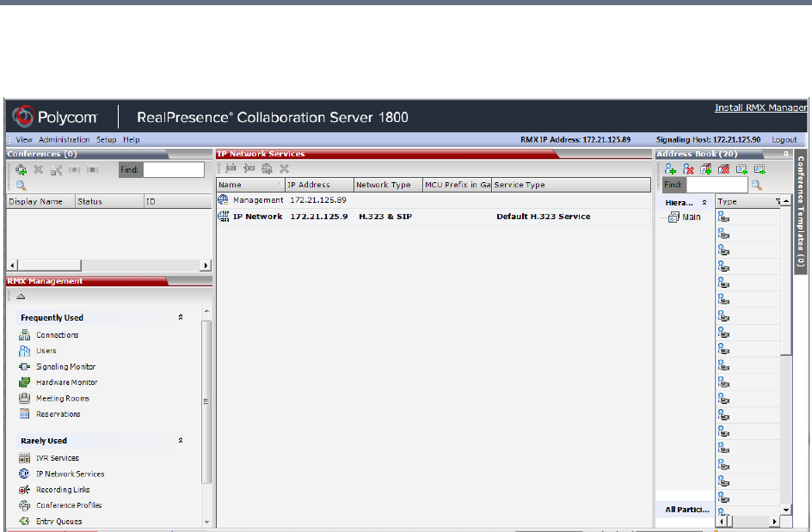Viewport: 812px width, 532px height.
Task: Click the Delete Conference X icon
Action: pos(39,169)
